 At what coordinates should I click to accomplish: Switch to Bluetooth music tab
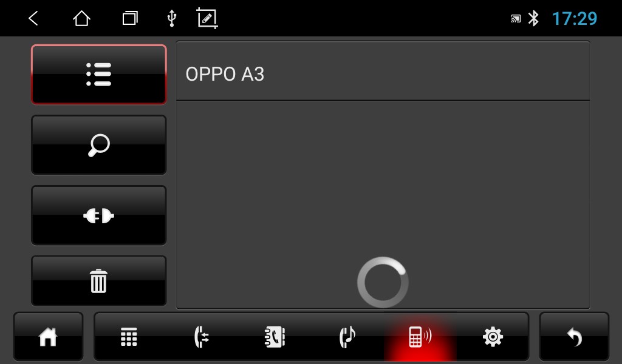(x=347, y=337)
